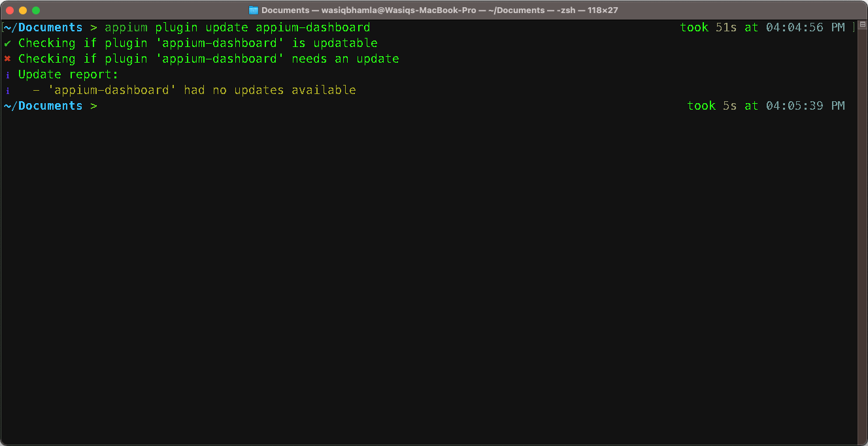868x446 pixels.
Task: Click the info icon on the dashboard result line
Action: 7,89
